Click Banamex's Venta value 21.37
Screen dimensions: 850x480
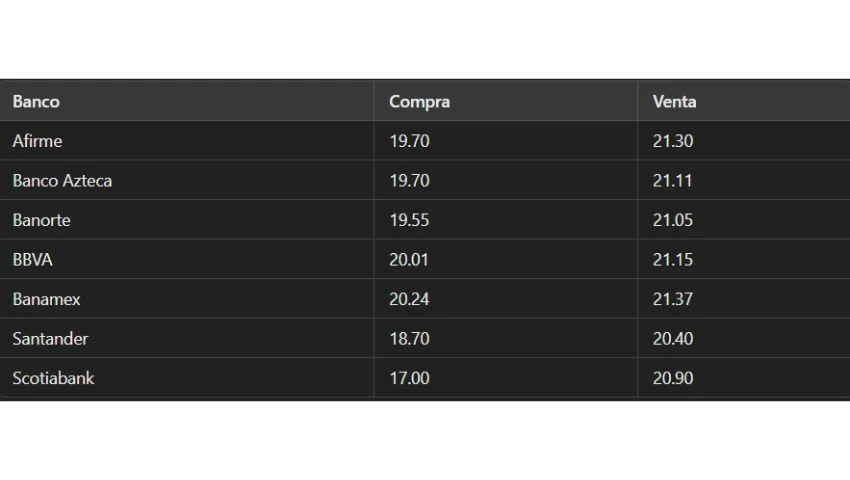(x=673, y=299)
